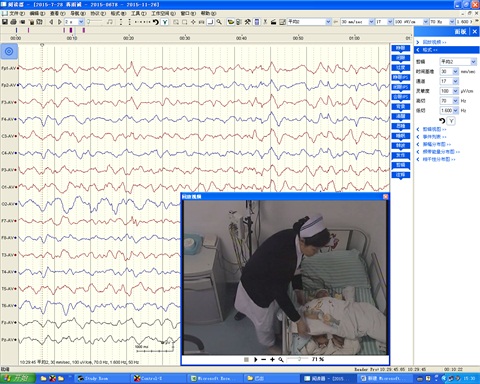Open the 文件 (File) menu

17,13
